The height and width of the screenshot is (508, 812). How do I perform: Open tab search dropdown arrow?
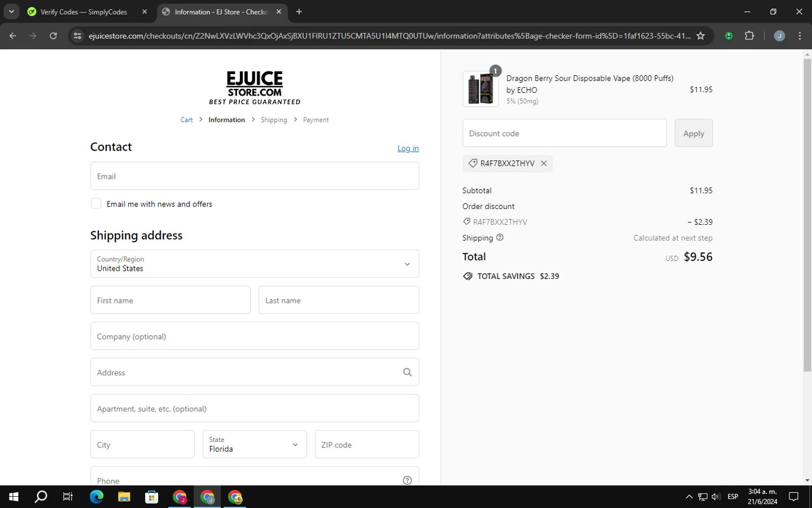[x=11, y=11]
